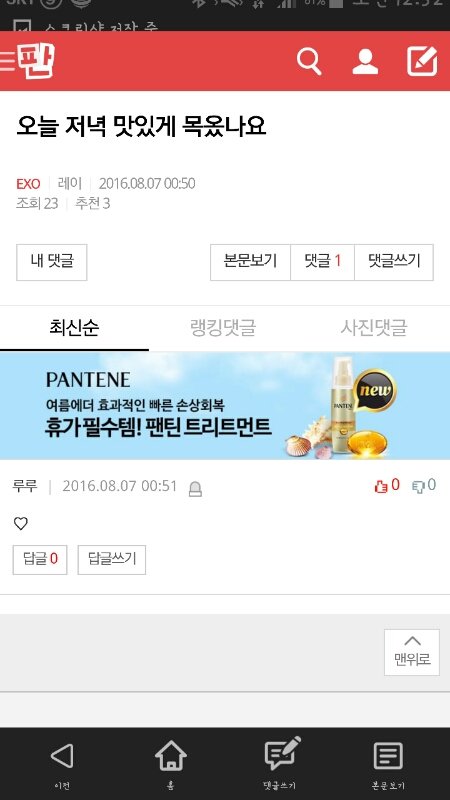Tap the thumbs-down icon on 루루's comment

[x=418, y=486]
